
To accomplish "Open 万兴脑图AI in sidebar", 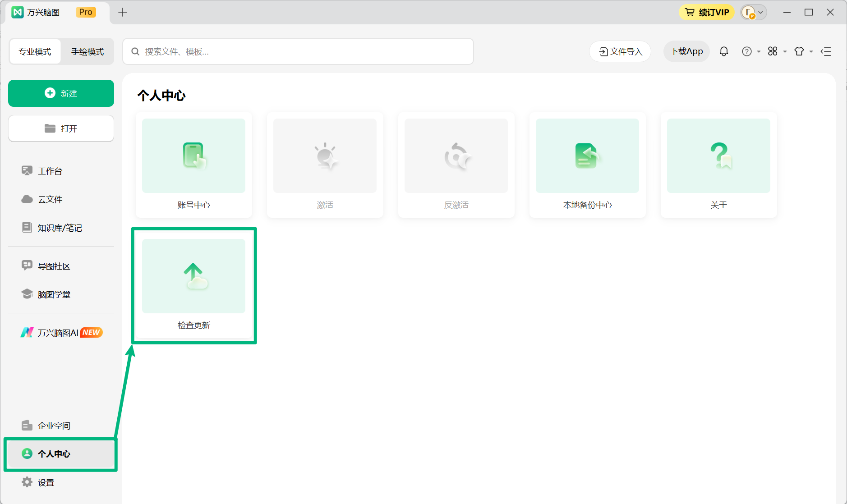I will (61, 333).
